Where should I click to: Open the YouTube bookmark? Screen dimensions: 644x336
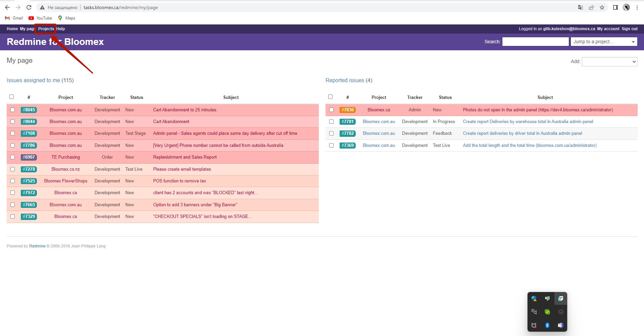(40, 18)
